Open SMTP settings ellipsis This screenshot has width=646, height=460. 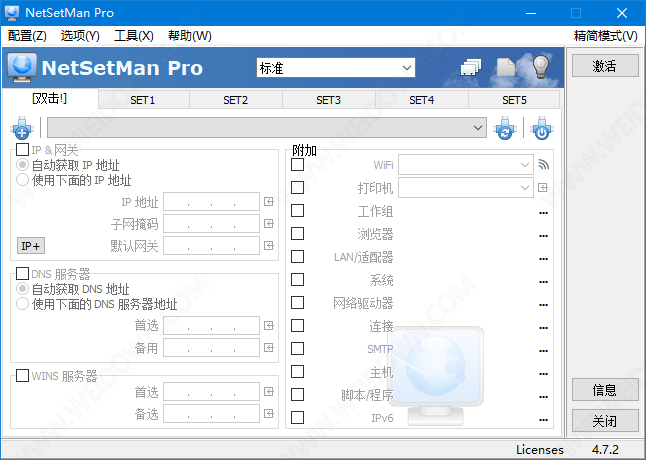coord(543,351)
